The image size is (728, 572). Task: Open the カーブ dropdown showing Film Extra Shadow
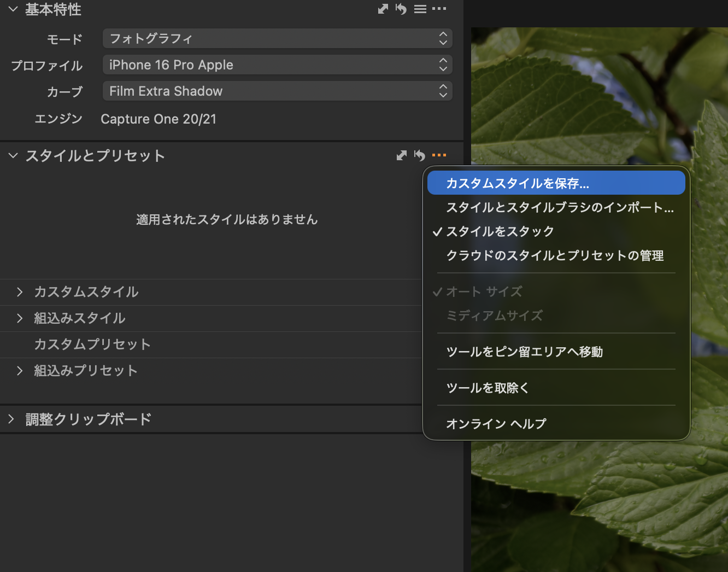[278, 91]
